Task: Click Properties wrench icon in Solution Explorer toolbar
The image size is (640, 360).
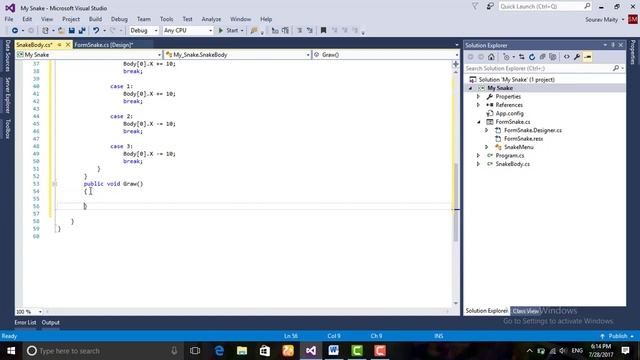Action: (577, 57)
